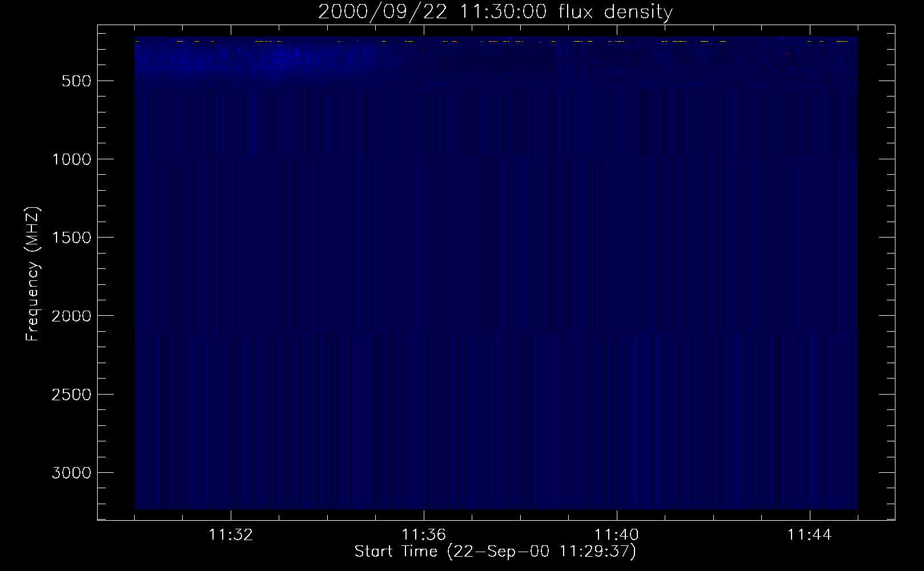Click the 11:40 time tick label
Screen dimensions: 924x571
click(617, 535)
